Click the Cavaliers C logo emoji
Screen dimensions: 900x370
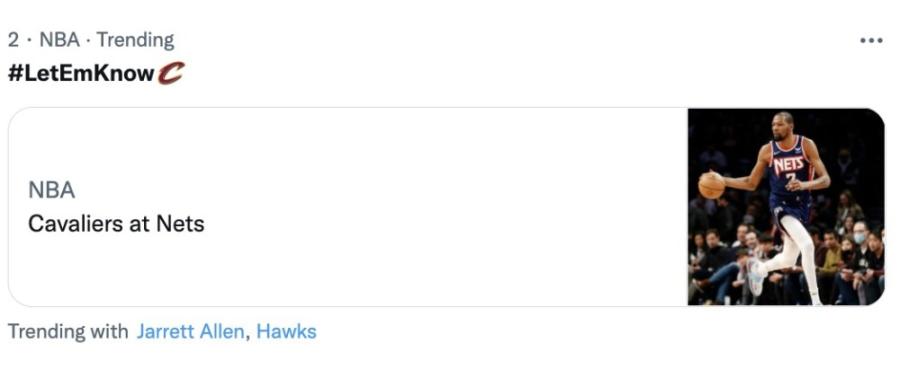tap(170, 74)
